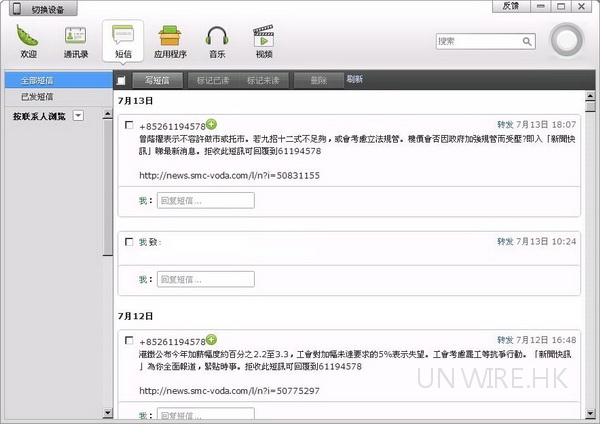This screenshot has height=424, width=600.
Task: Click the circular status icon at top right
Action: (566, 42)
